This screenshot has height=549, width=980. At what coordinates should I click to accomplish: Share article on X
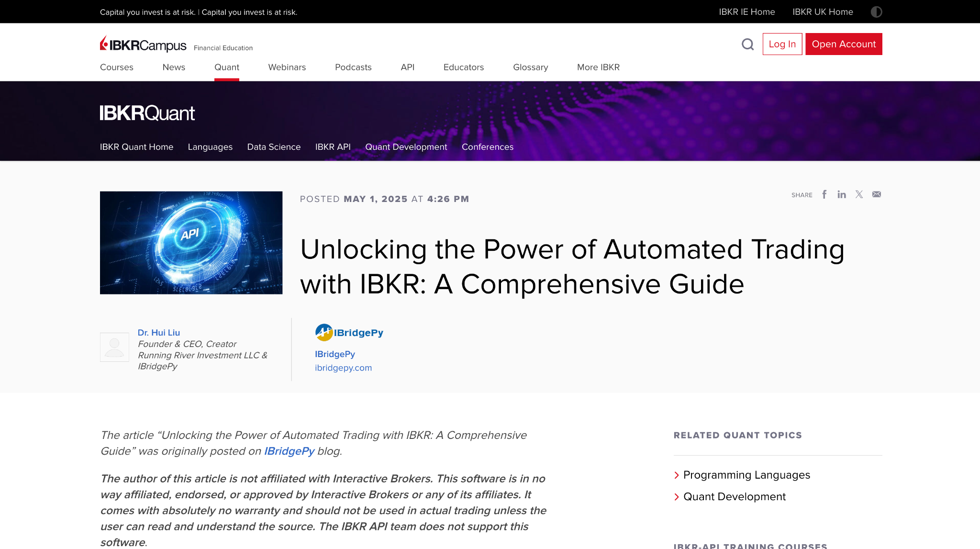pos(859,194)
